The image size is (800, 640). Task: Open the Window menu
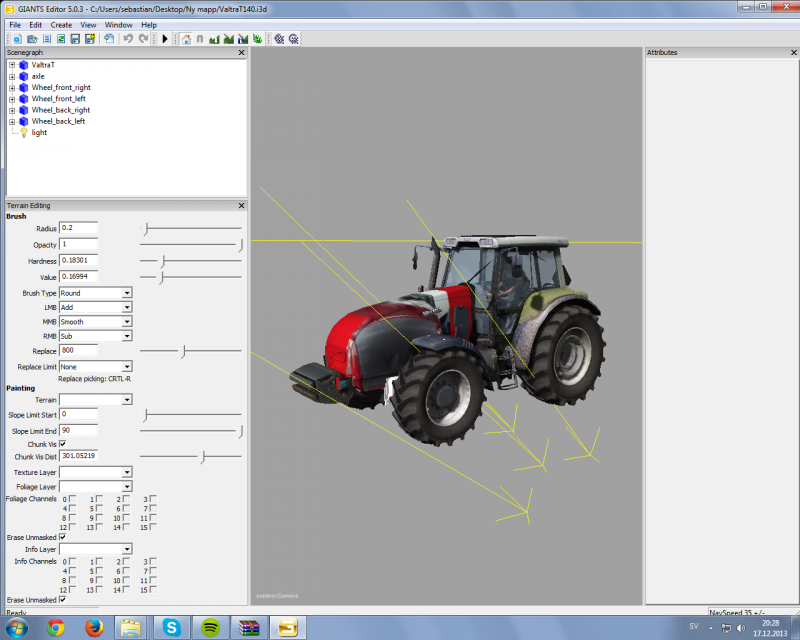click(x=118, y=25)
